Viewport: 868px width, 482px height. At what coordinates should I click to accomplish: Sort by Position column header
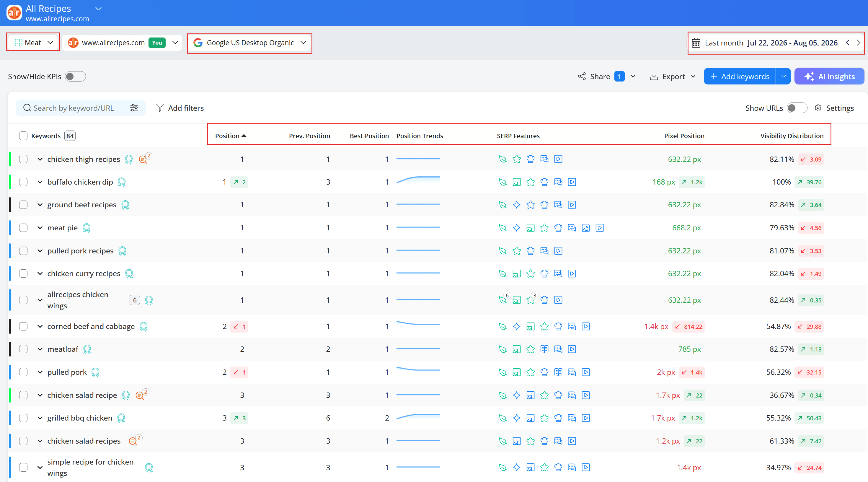231,136
